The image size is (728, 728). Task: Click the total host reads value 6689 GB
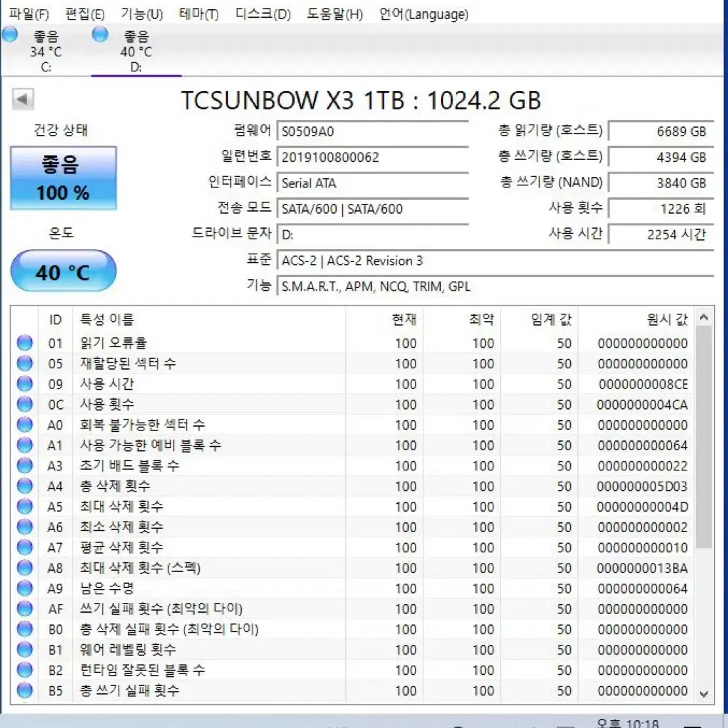point(661,132)
